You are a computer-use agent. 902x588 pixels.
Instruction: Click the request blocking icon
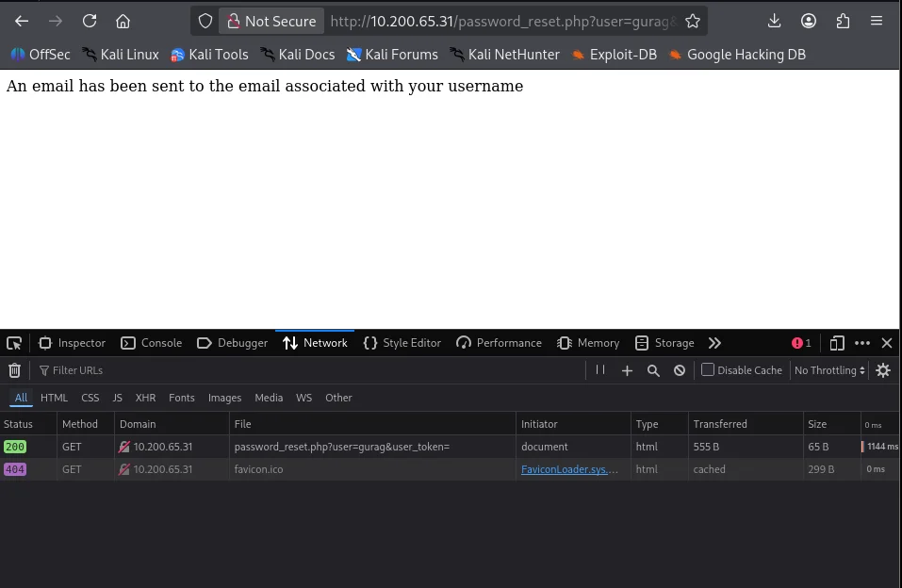[679, 370]
